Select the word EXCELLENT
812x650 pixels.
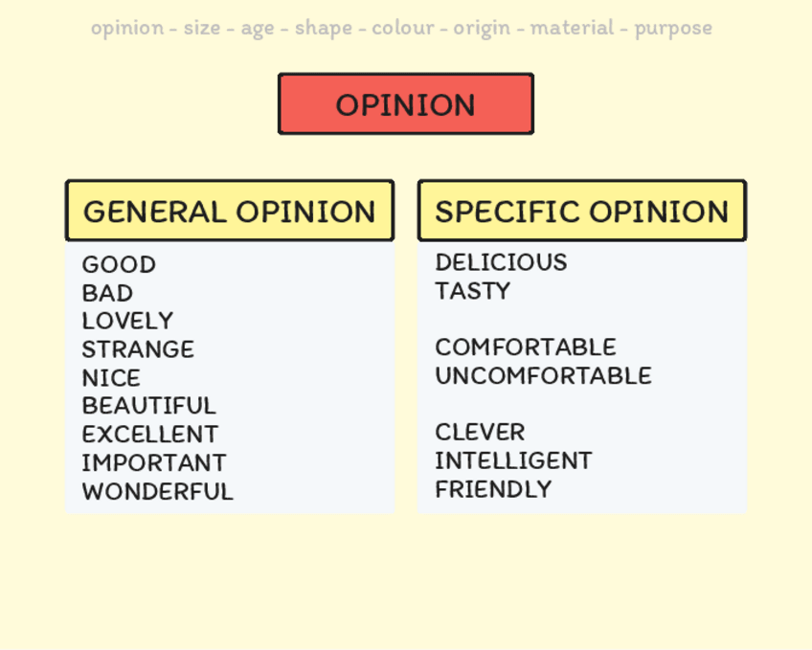(x=149, y=435)
